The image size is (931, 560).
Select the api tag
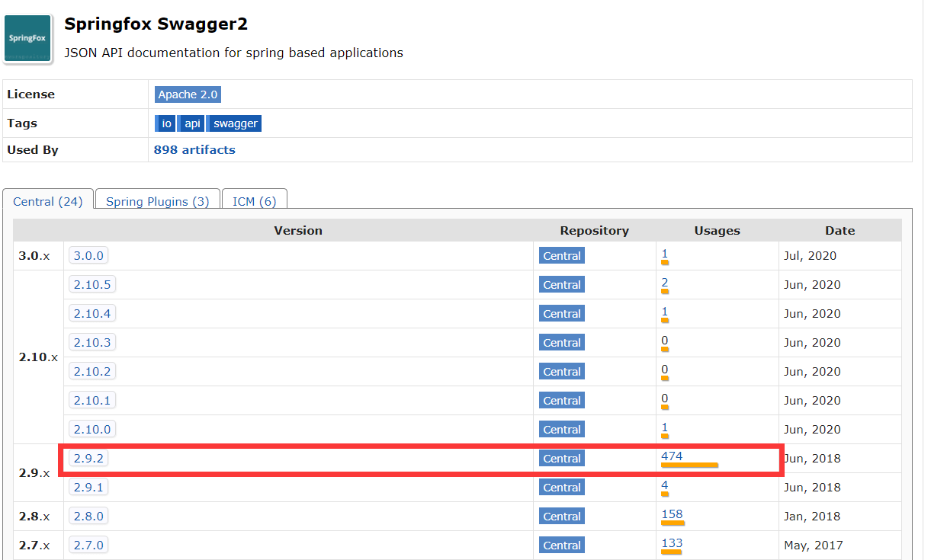tap(192, 123)
